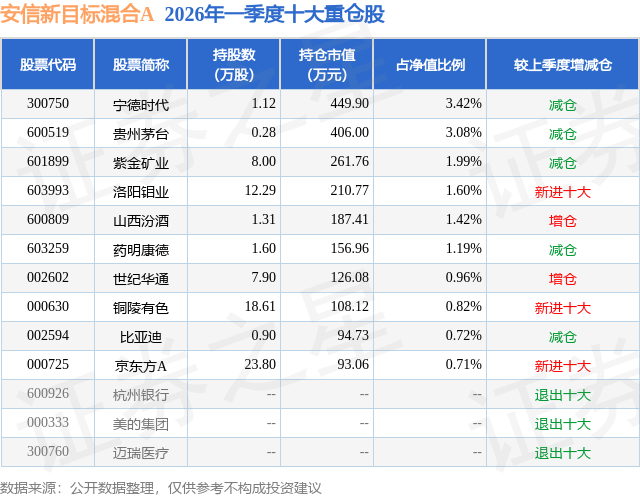Click market value 406.00
Screen dimensions: 640x497
(349, 132)
